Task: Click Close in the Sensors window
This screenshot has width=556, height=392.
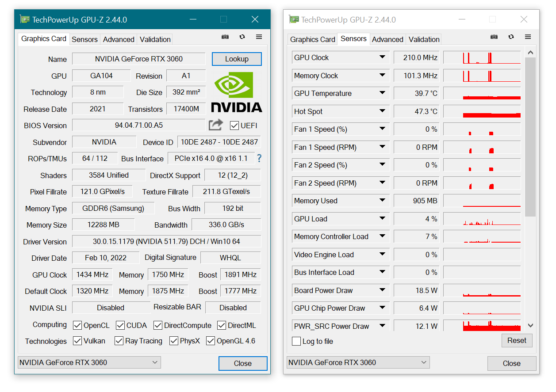Action: click(x=512, y=363)
